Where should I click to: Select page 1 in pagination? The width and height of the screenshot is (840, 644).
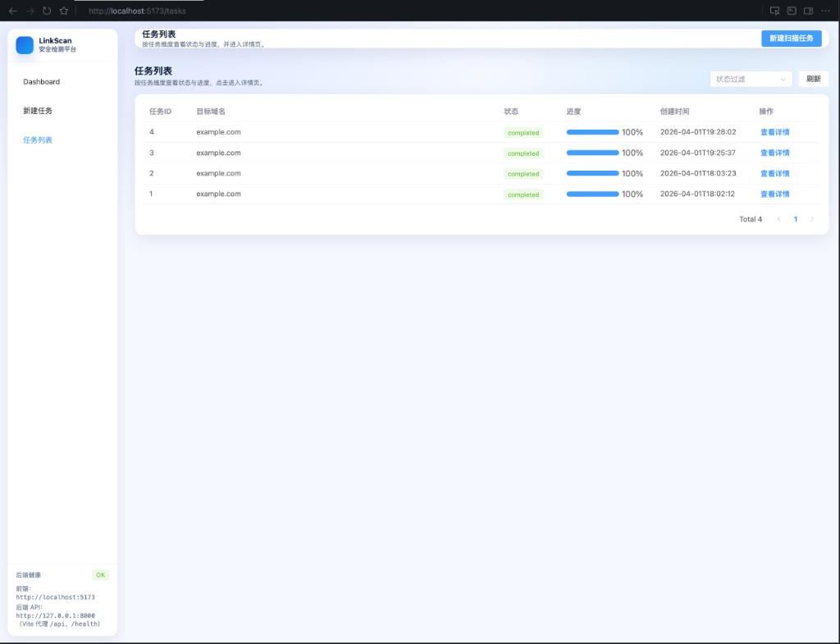click(796, 219)
